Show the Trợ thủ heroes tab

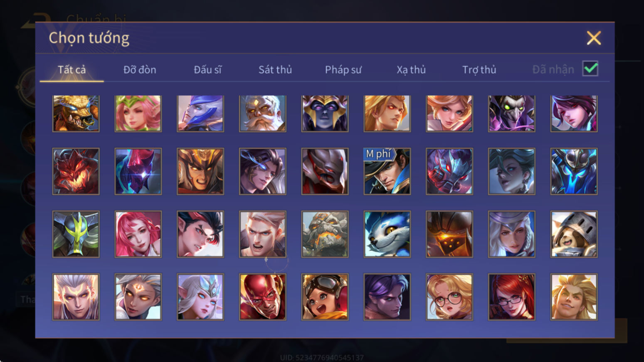(x=479, y=69)
